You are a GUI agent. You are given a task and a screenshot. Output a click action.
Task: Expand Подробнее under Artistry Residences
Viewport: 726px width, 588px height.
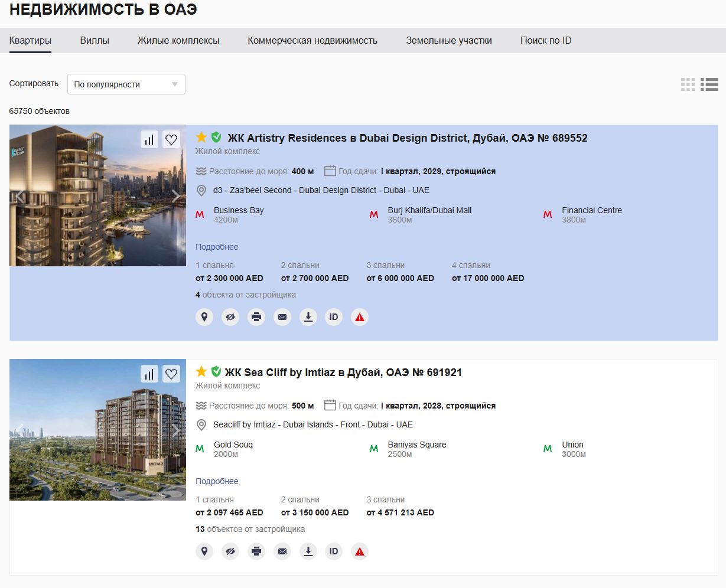click(217, 247)
